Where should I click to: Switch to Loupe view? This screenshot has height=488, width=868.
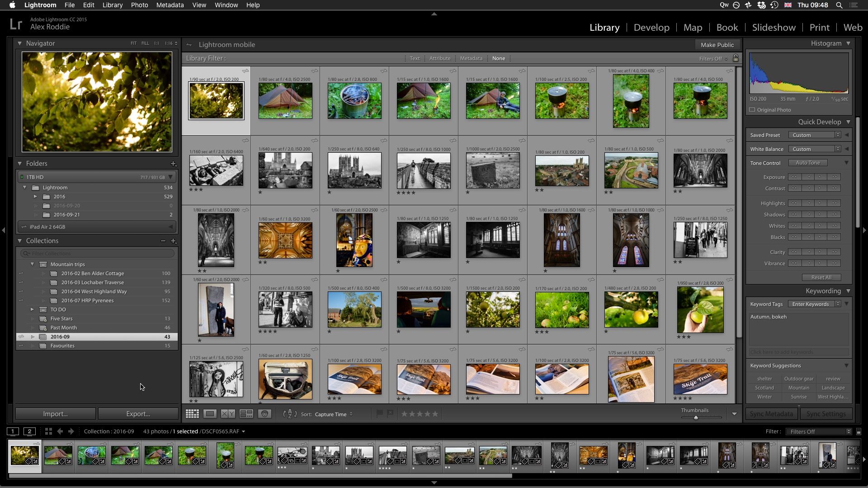[x=210, y=413]
